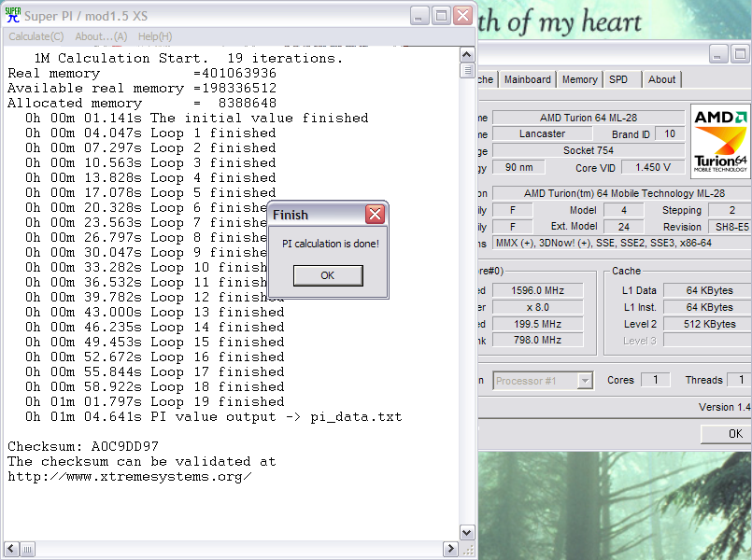Screen dimensions: 752x560
Task: Close the Super PI window
Action: tap(462, 16)
